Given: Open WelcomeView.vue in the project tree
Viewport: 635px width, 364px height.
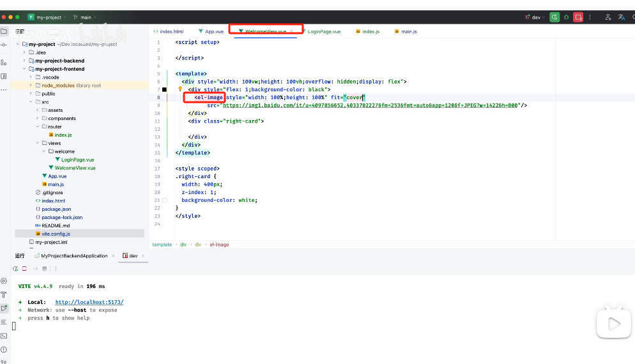Looking at the screenshot, I should click(75, 167).
